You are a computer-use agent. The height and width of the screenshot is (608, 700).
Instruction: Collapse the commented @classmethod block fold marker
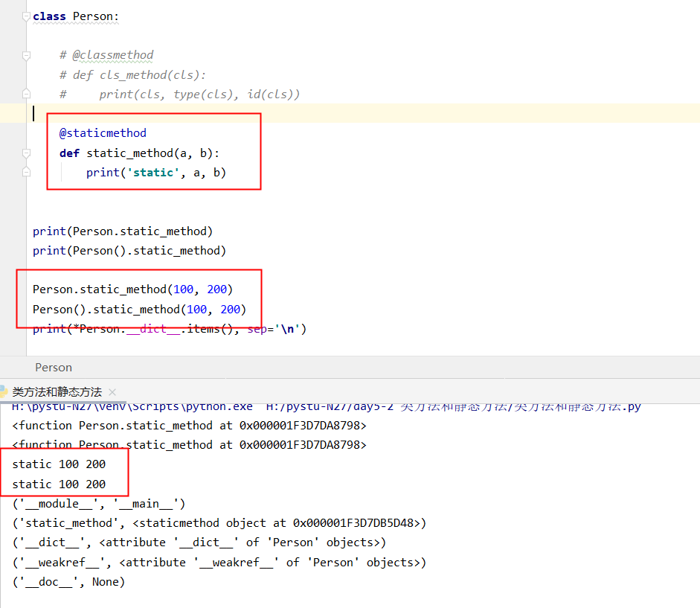(x=27, y=55)
